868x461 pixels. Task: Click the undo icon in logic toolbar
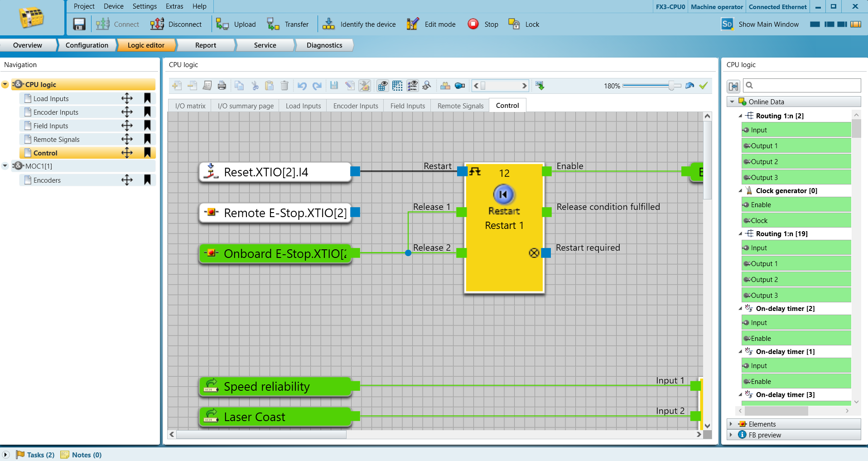[x=302, y=85]
